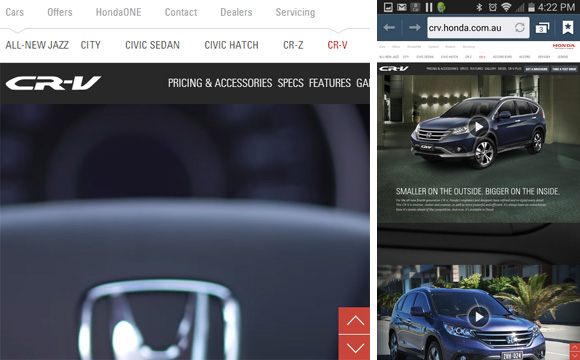Tap the small CR-V logo on the phone page

point(394,69)
